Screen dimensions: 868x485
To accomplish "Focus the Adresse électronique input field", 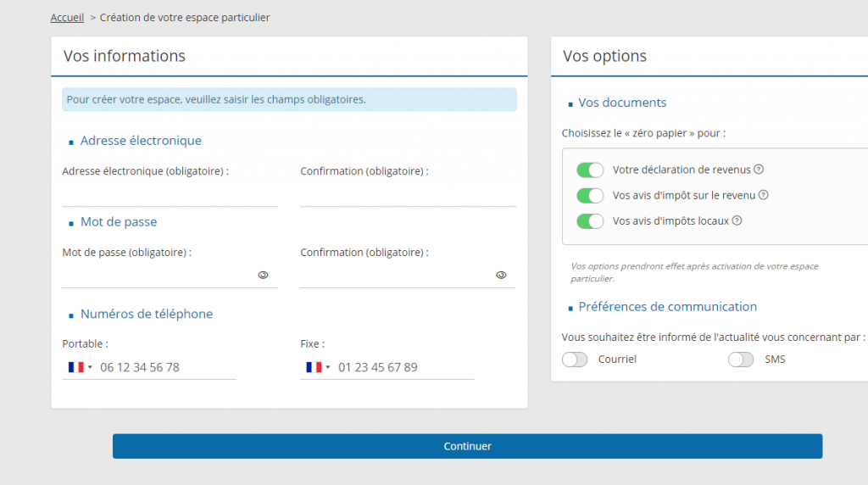I will coord(170,195).
